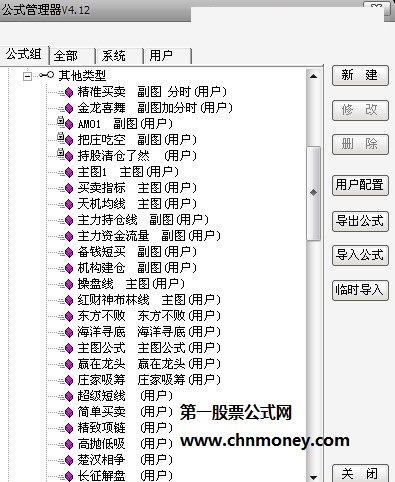Select 机构建仓 副图 formula row

point(137,268)
